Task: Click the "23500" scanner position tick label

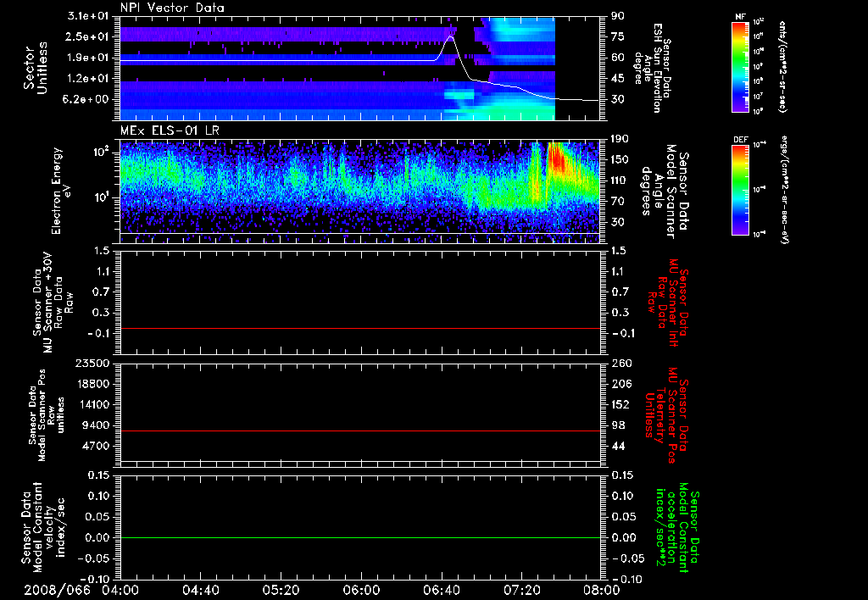Action: coord(91,364)
